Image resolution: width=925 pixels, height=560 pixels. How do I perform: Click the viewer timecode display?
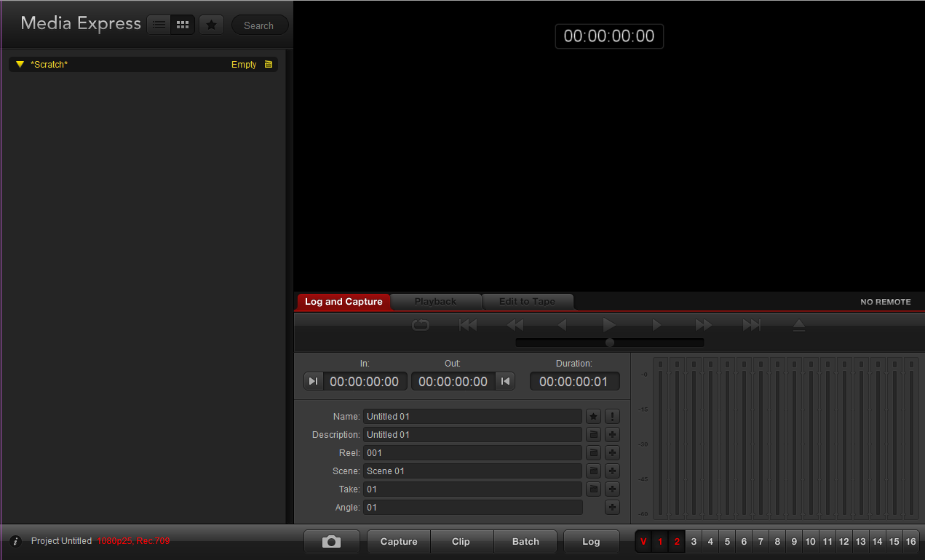pos(609,36)
